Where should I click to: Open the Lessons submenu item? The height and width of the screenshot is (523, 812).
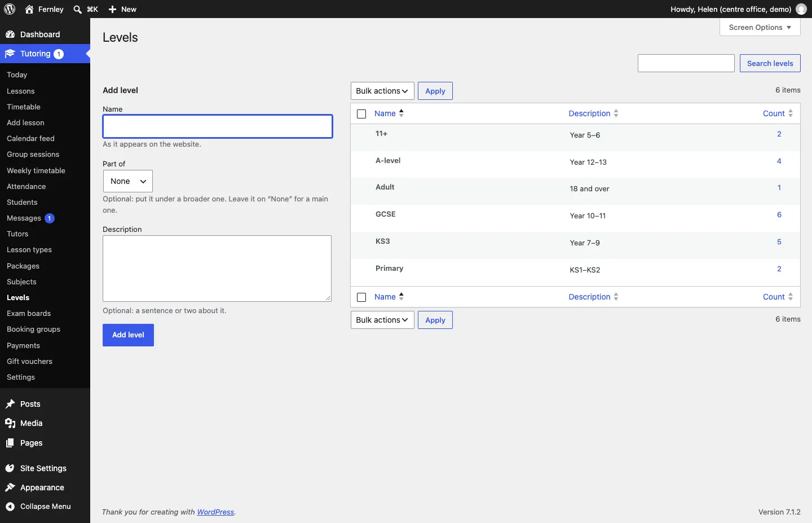(x=21, y=91)
